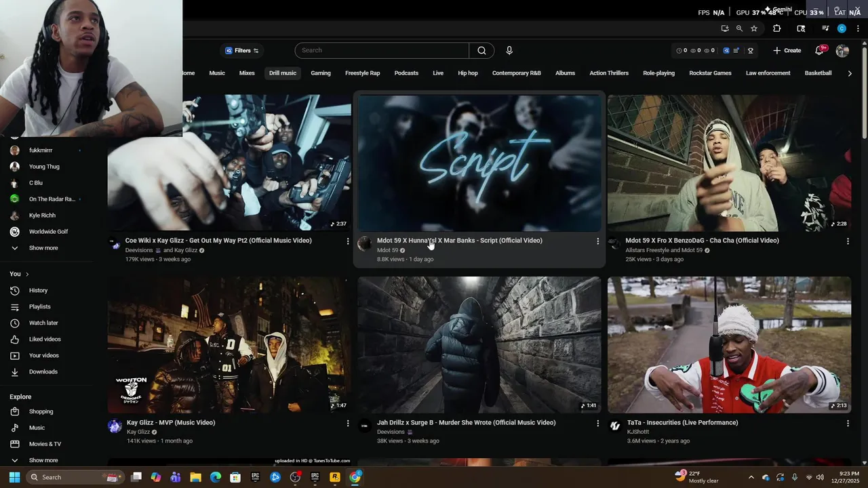Open Kyle Richh channel in subscriptions

pos(42,216)
